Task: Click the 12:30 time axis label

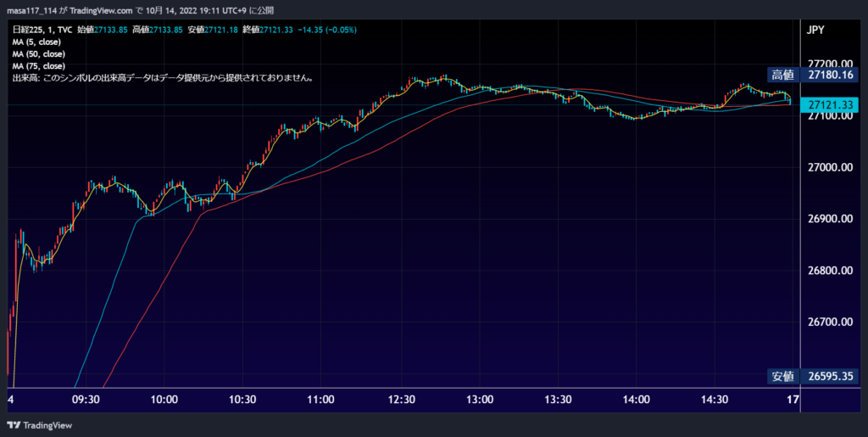Action: click(x=402, y=400)
